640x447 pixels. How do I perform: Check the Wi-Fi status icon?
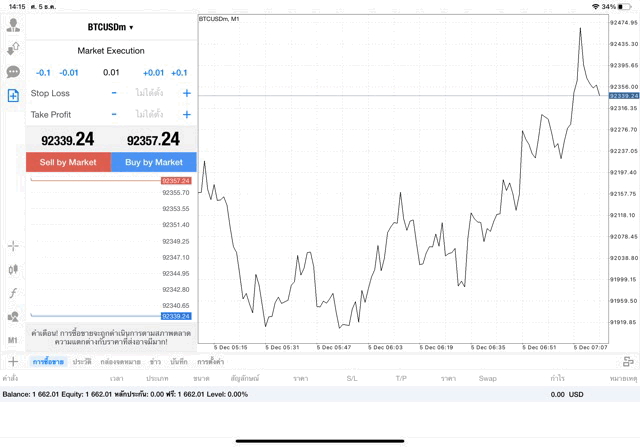pyautogui.click(x=596, y=7)
